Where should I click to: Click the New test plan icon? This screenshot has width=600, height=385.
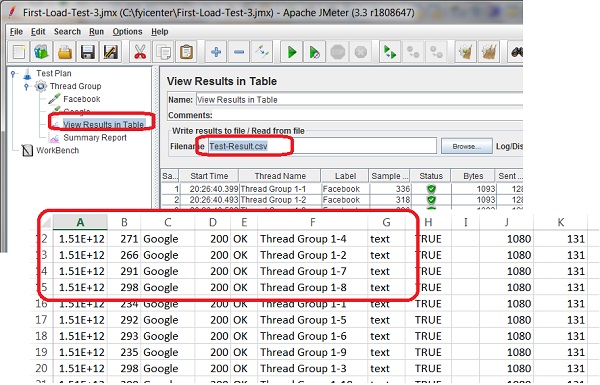(x=19, y=52)
